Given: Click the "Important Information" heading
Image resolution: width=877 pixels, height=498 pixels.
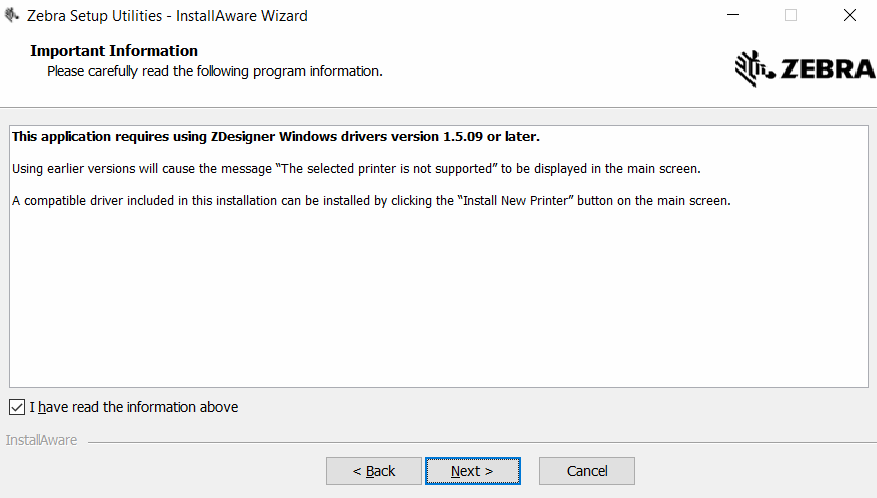Looking at the screenshot, I should 114,51.
